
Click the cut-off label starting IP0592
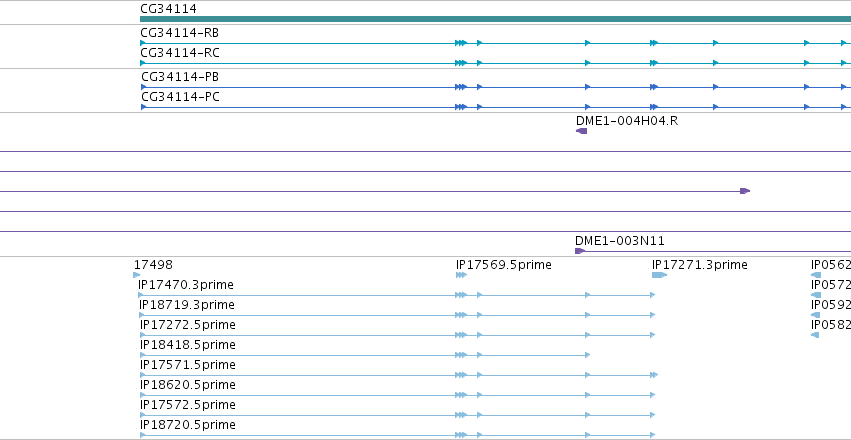coord(831,305)
